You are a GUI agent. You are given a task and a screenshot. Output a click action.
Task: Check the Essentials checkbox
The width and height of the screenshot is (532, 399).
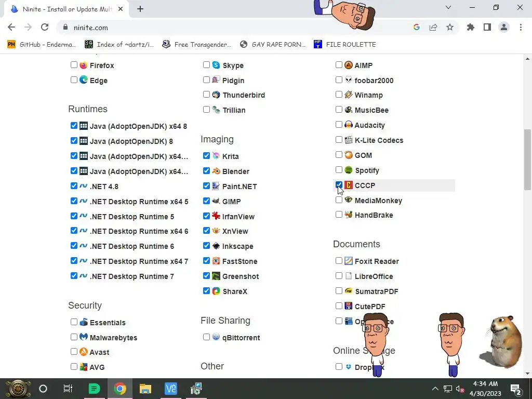tap(74, 322)
